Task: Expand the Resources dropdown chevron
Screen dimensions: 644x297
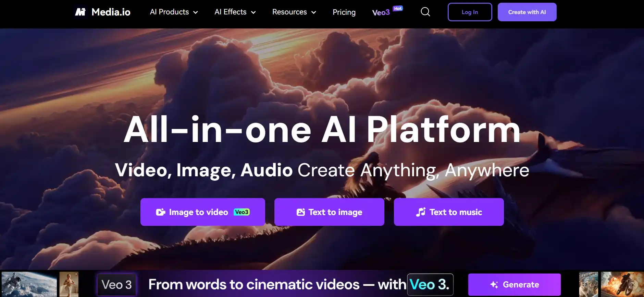Action: [313, 12]
